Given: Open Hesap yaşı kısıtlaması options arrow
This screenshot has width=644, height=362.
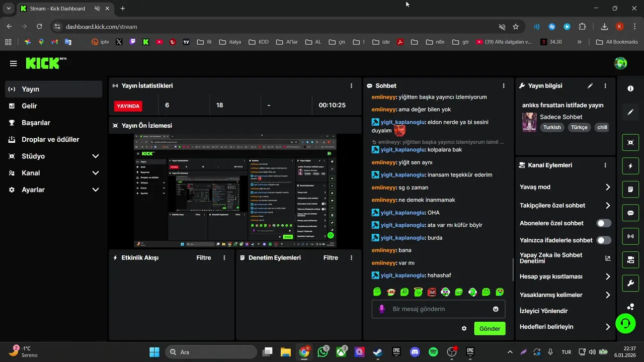Looking at the screenshot, I should (608, 277).
